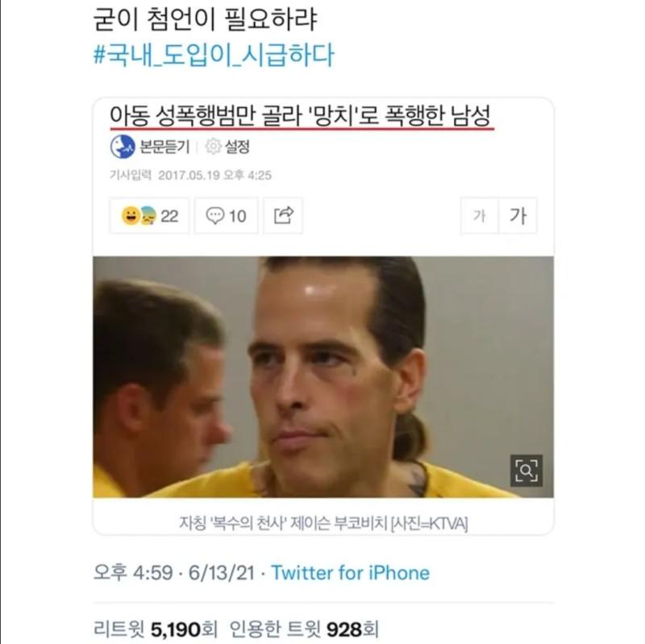Screen dimensions: 645x644
Task: Click the article date 2017.05.19 text
Action: click(x=189, y=176)
